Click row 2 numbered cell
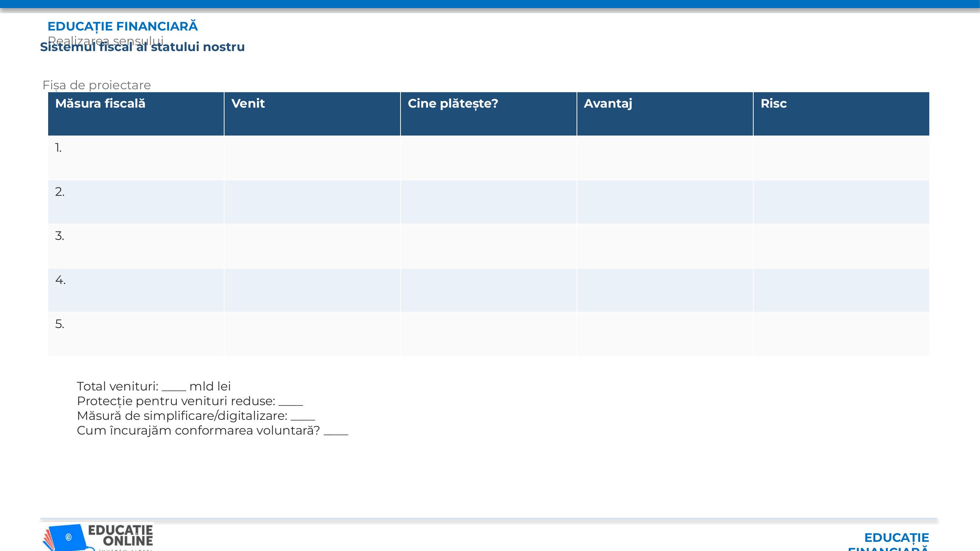The height and width of the screenshot is (551, 980). (136, 202)
